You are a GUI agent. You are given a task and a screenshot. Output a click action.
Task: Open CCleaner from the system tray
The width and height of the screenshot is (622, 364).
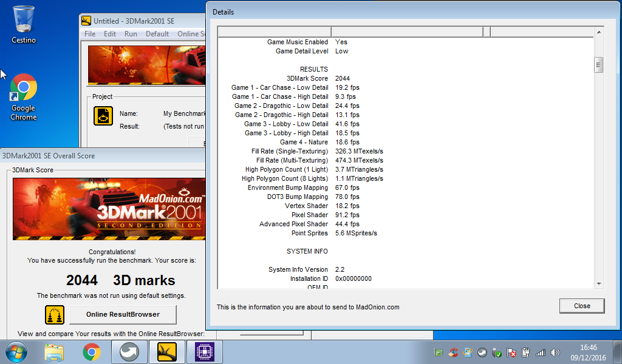point(453,352)
